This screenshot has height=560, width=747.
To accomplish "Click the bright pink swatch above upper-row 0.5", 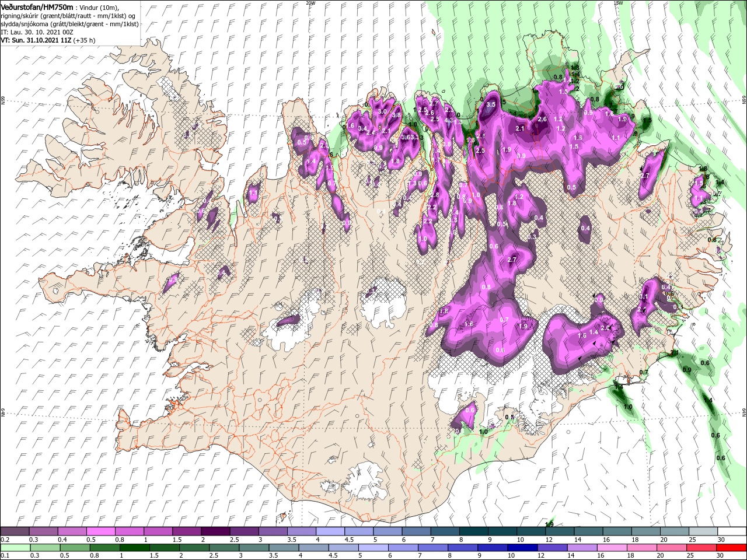I will pyautogui.click(x=101, y=531).
